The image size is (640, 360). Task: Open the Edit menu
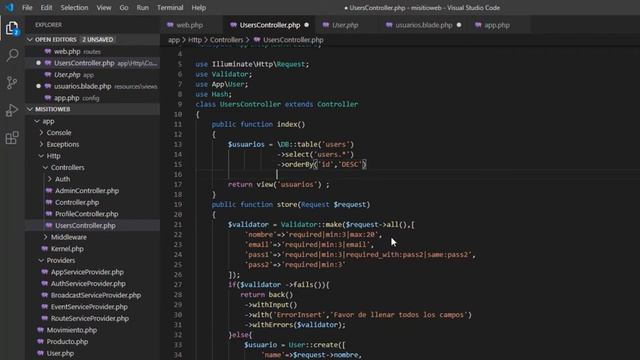[x=46, y=8]
